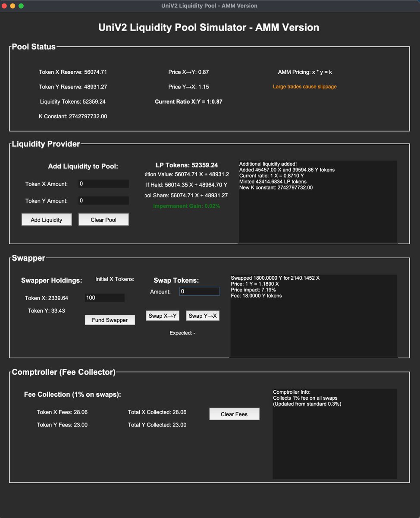
Task: Select the 'Current Ratio X:Y = 1:0.87' text
Action: (x=188, y=102)
